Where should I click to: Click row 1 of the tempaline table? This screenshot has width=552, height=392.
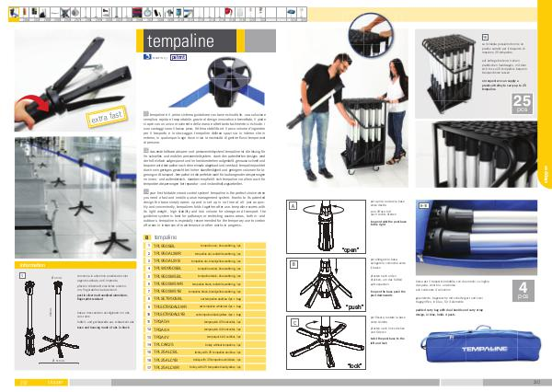204,246
